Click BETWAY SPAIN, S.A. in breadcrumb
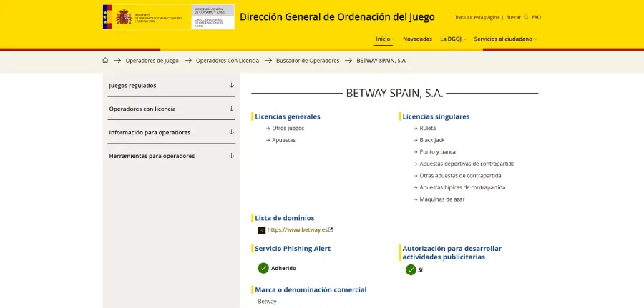 tap(381, 61)
